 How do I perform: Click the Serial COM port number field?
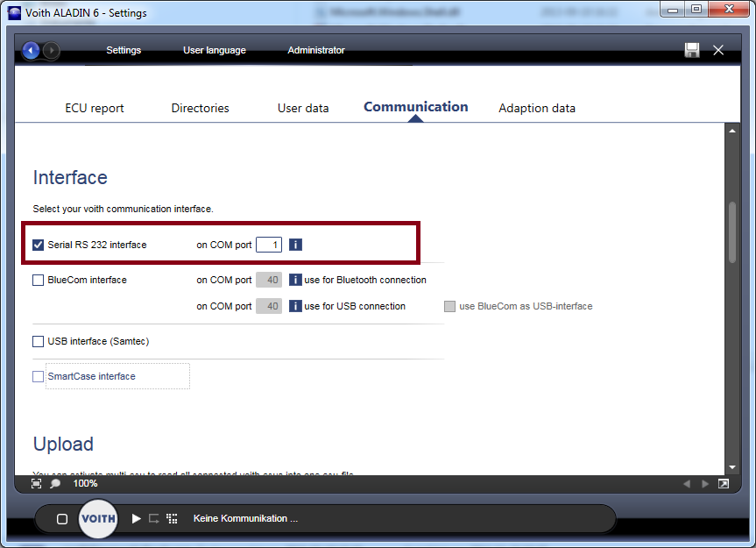point(269,245)
